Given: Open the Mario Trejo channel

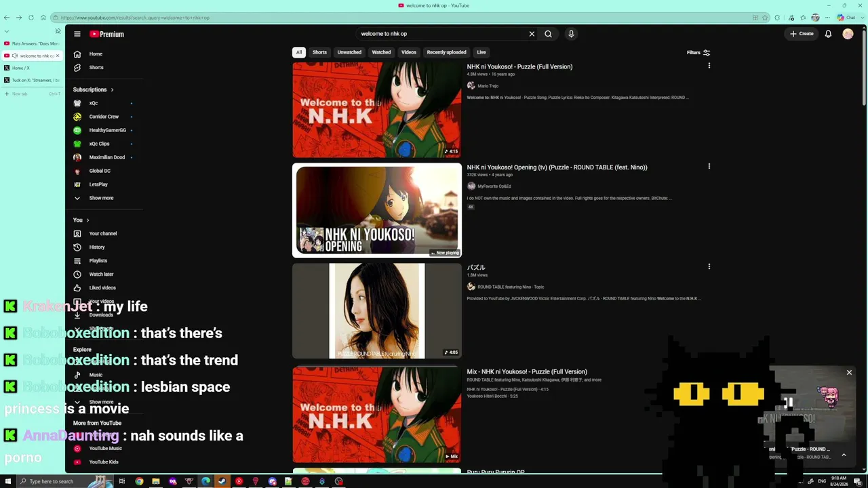Looking at the screenshot, I should (488, 86).
